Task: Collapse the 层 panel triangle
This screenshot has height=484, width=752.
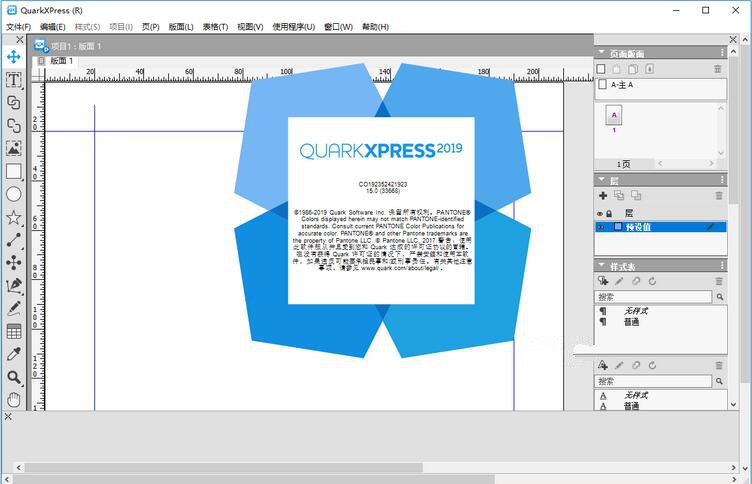Action: click(x=601, y=180)
